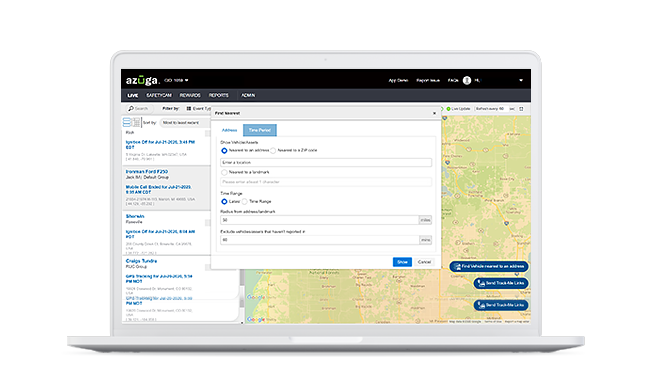Open the GPS Tracking 5:34 PM event
The width and height of the screenshot is (650, 387).
[159, 278]
